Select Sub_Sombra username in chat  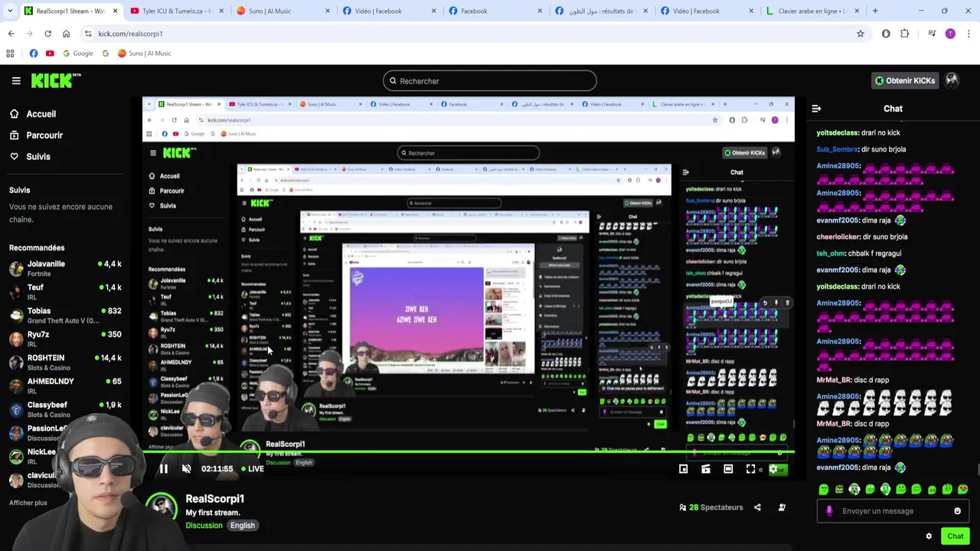point(838,149)
